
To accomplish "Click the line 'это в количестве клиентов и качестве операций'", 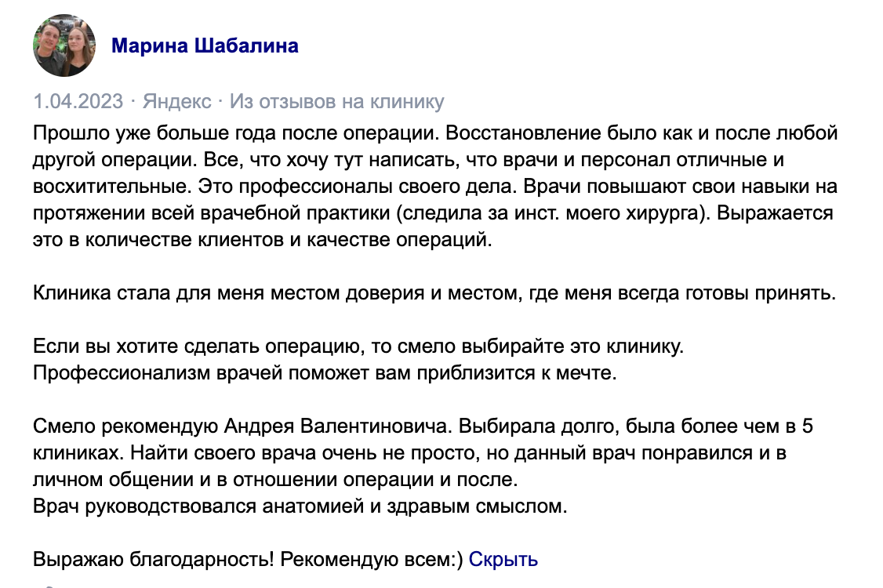I will [x=263, y=240].
